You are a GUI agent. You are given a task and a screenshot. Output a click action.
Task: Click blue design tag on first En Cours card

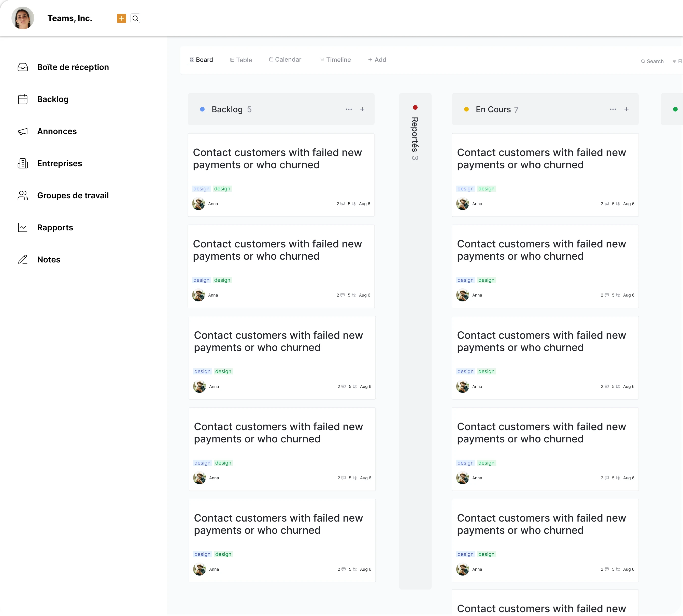click(465, 189)
